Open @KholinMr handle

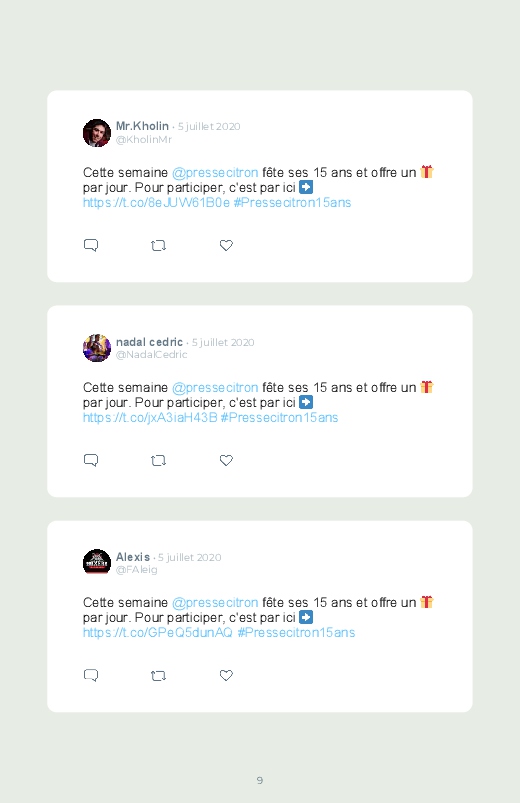143,140
